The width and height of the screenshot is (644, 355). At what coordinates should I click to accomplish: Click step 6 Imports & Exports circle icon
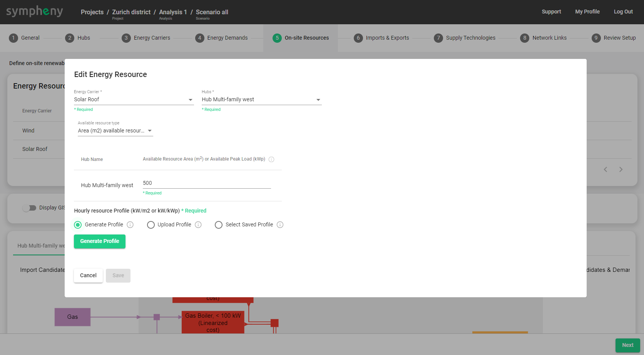tap(358, 38)
